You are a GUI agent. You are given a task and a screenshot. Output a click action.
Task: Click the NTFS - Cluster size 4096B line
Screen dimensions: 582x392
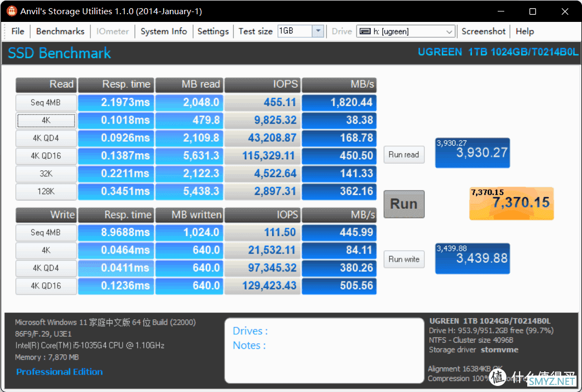(x=471, y=340)
